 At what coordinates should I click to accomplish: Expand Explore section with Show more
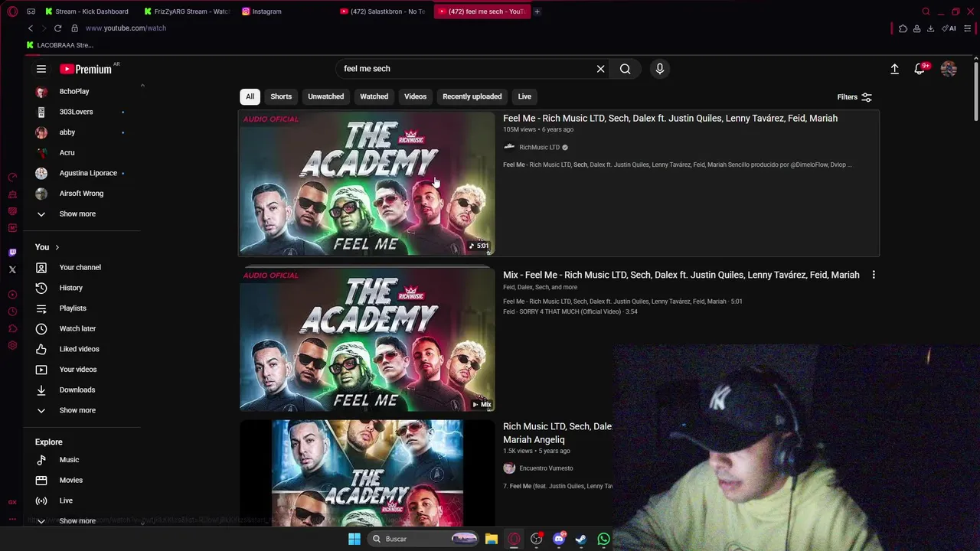(x=77, y=520)
